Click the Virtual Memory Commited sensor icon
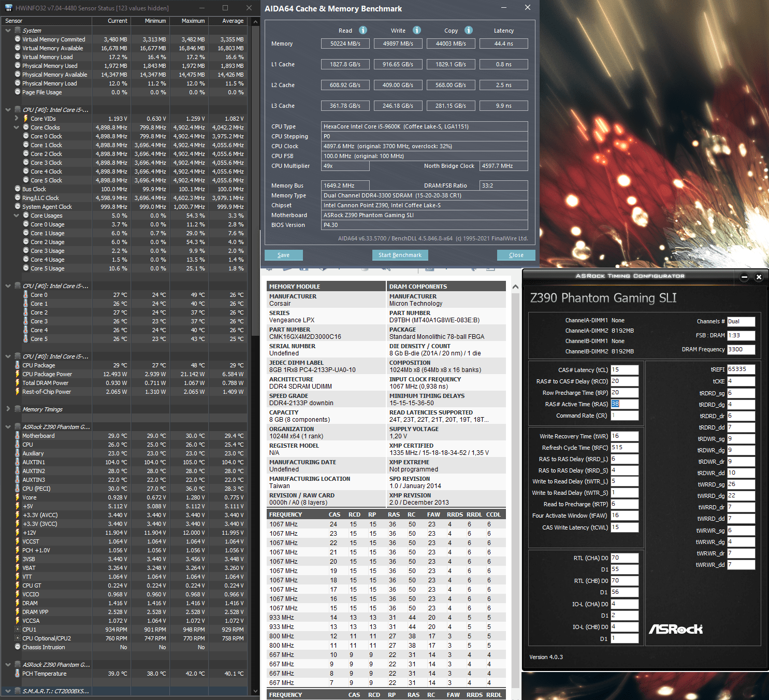The image size is (769, 700). pos(18,39)
